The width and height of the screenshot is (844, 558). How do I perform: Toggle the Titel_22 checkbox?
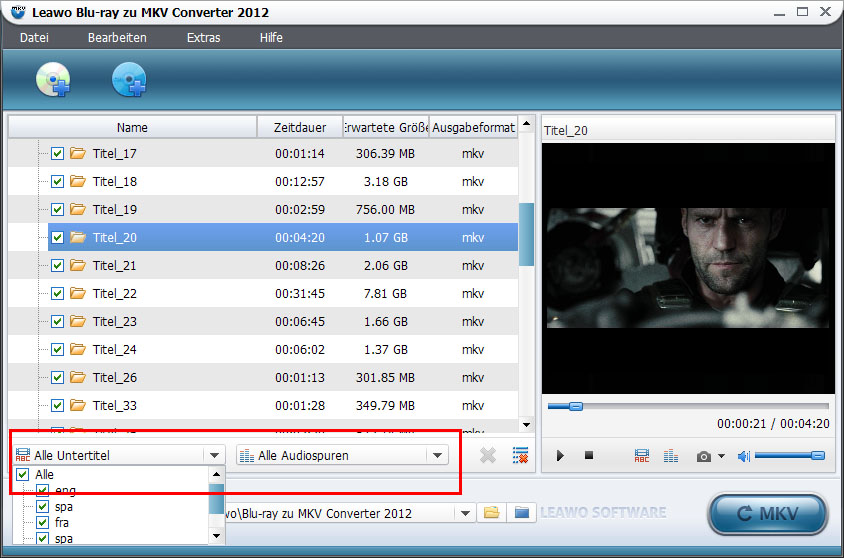57,294
